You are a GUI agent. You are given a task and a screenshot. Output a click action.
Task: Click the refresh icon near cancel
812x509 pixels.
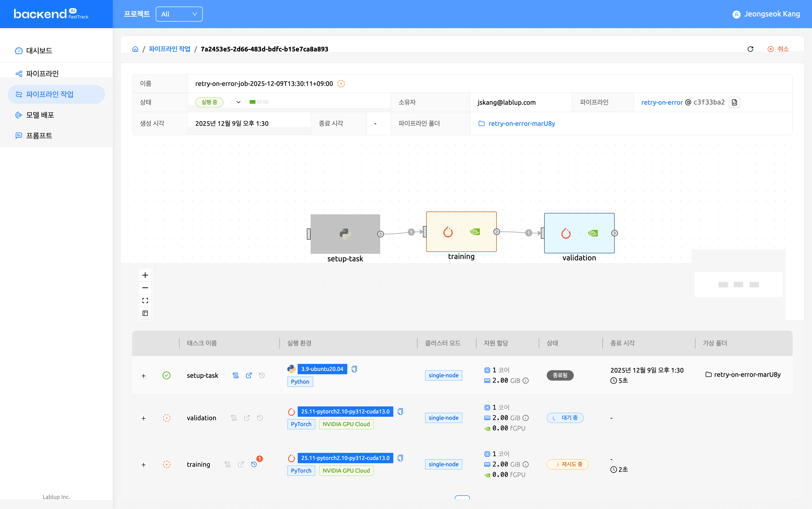750,49
